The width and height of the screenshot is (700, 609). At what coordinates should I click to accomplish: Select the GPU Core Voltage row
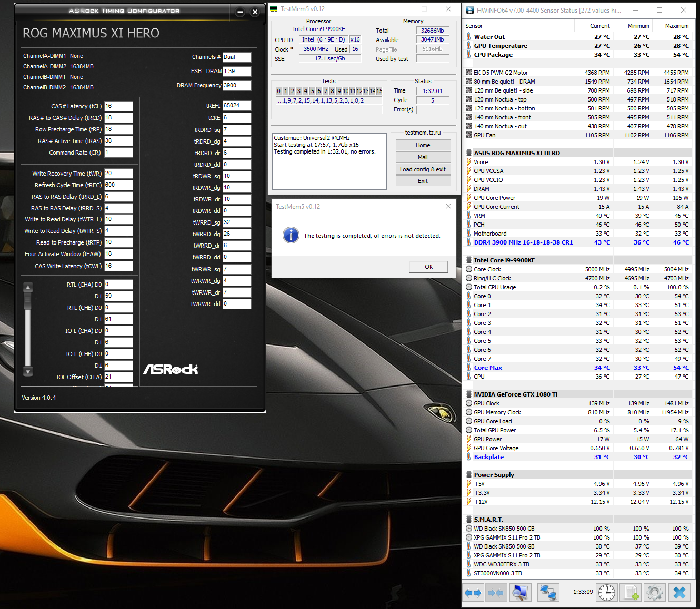coord(577,448)
